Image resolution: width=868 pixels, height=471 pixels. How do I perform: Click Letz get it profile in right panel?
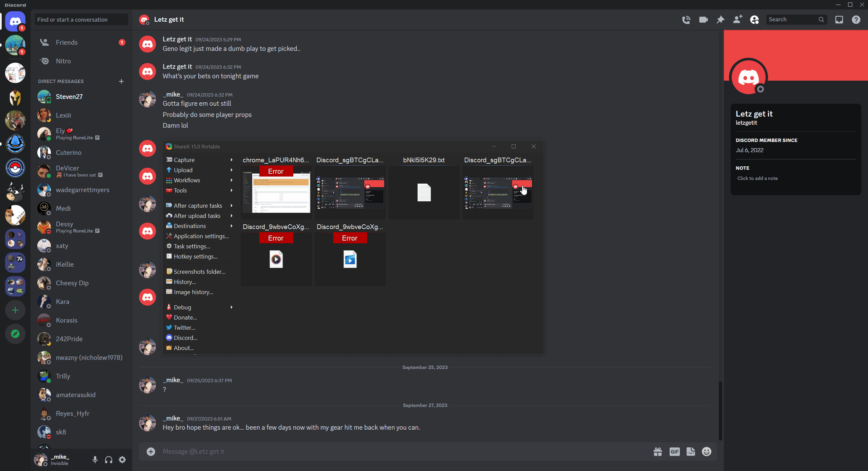coord(754,114)
